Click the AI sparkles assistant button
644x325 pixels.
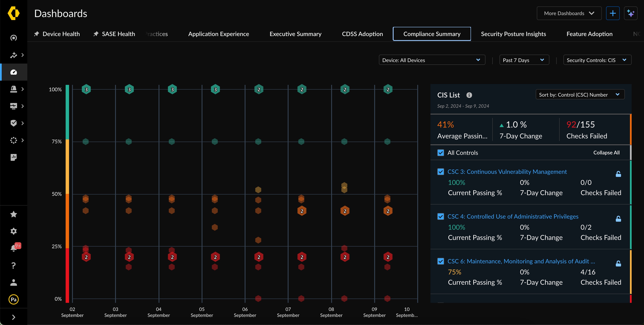click(x=631, y=13)
